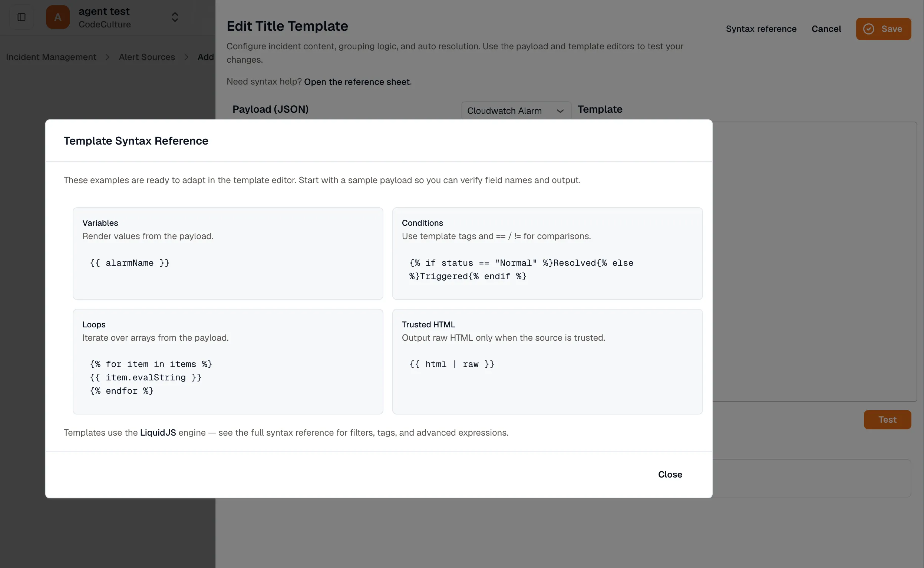This screenshot has width=924, height=568.
Task: Select the Variables card heading
Action: click(100, 223)
